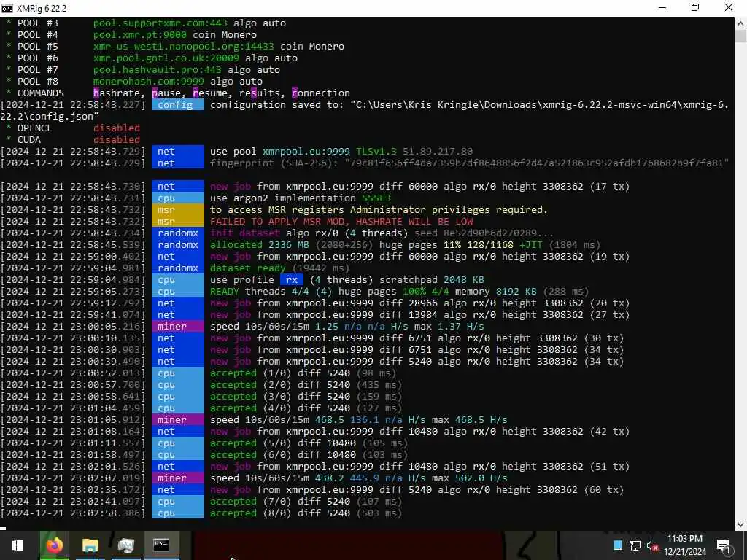The height and width of the screenshot is (560, 747).
Task: Click the 23:02:35.172 new job '(60 tx)' line
Action: coord(417,490)
